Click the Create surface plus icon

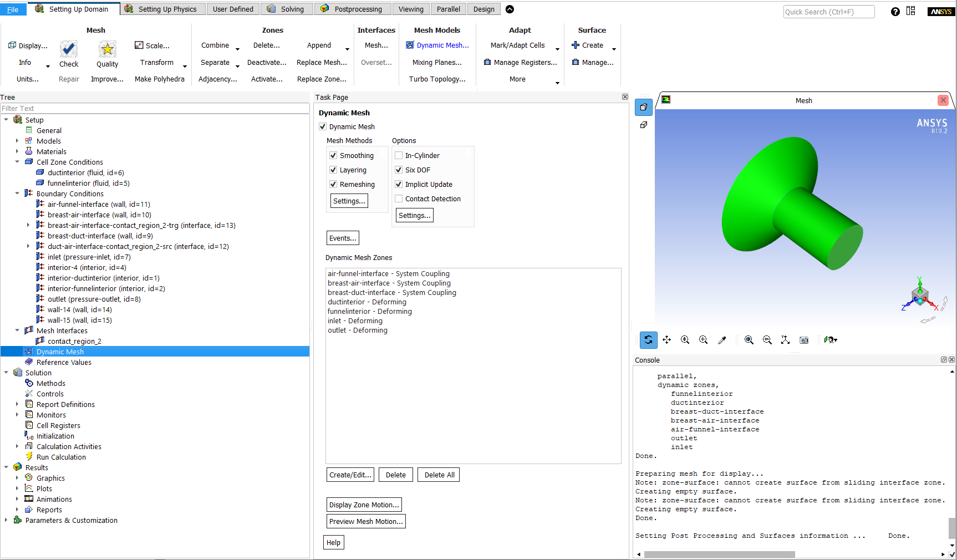coord(576,45)
